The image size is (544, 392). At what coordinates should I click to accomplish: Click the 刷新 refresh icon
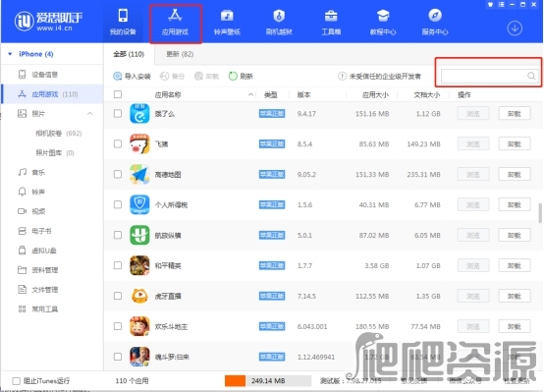(x=233, y=76)
